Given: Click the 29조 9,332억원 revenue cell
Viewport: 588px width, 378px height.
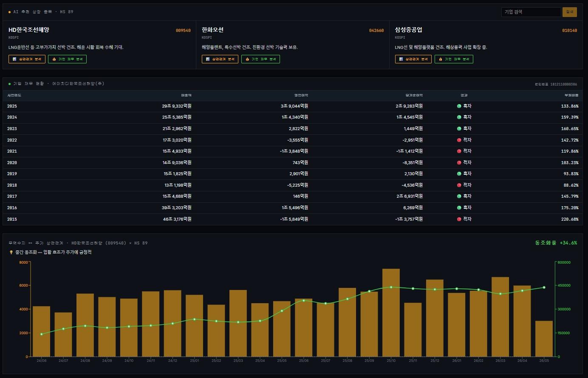Looking at the screenshot, I should 177,106.
